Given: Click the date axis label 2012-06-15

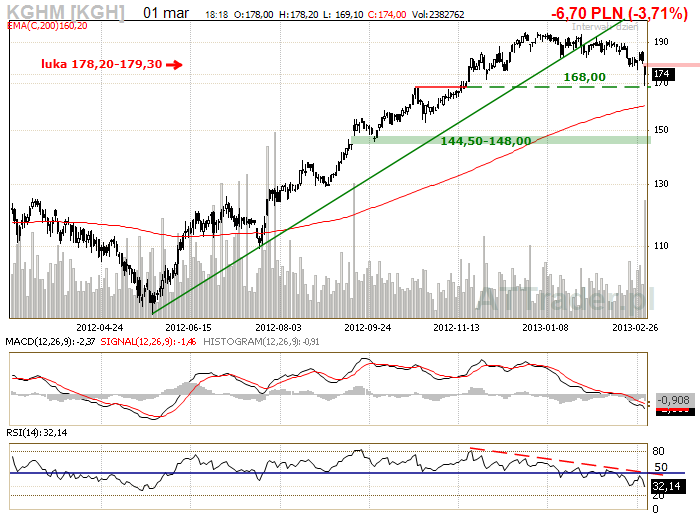Looking at the screenshot, I should pyautogui.click(x=188, y=328).
